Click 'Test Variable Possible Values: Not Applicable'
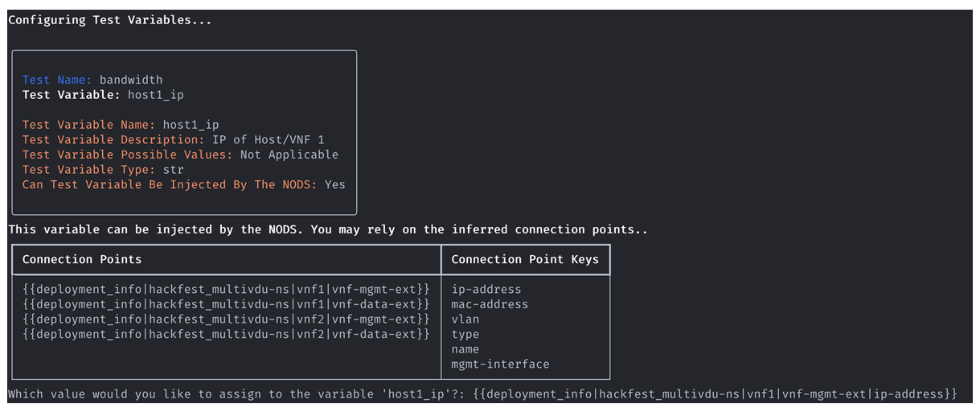The width and height of the screenshot is (980, 408). click(x=181, y=155)
